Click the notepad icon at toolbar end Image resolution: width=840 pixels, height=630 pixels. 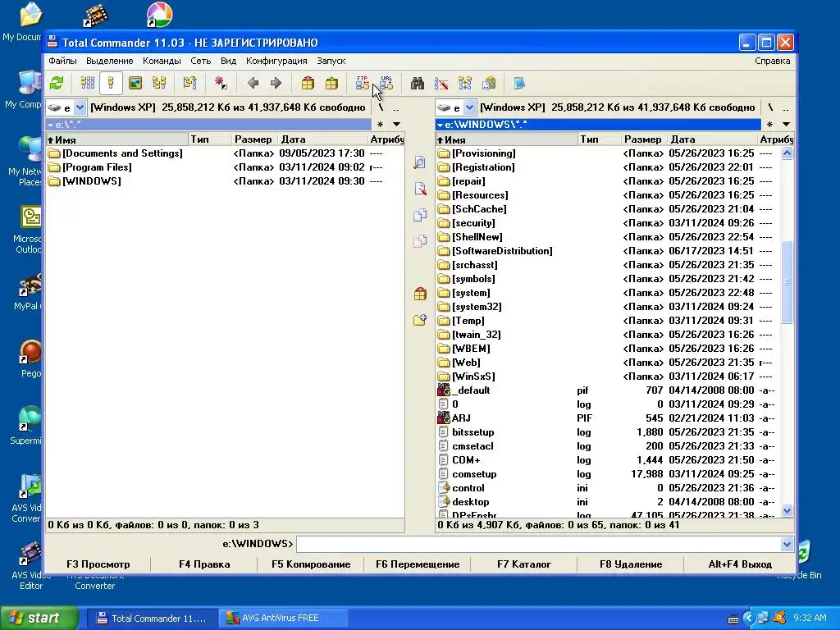pyautogui.click(x=519, y=83)
